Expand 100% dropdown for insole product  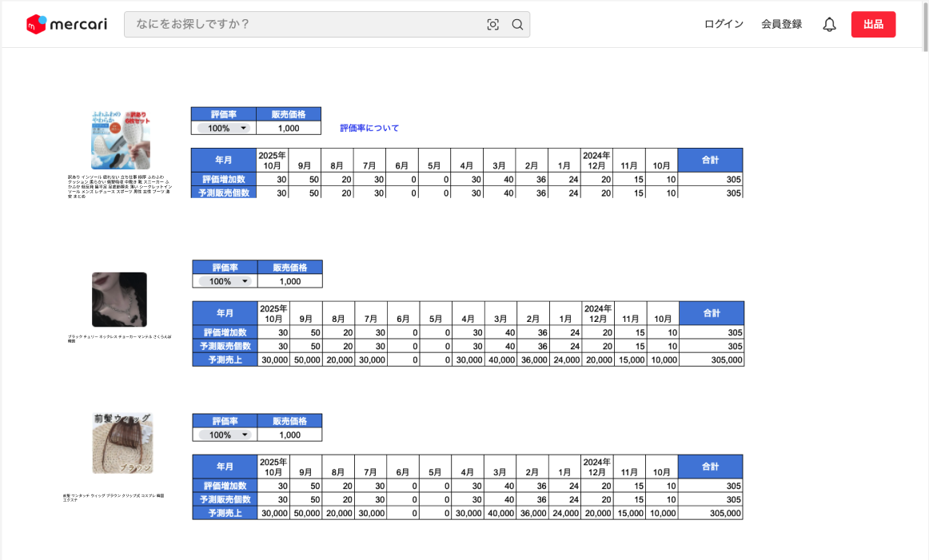click(224, 128)
